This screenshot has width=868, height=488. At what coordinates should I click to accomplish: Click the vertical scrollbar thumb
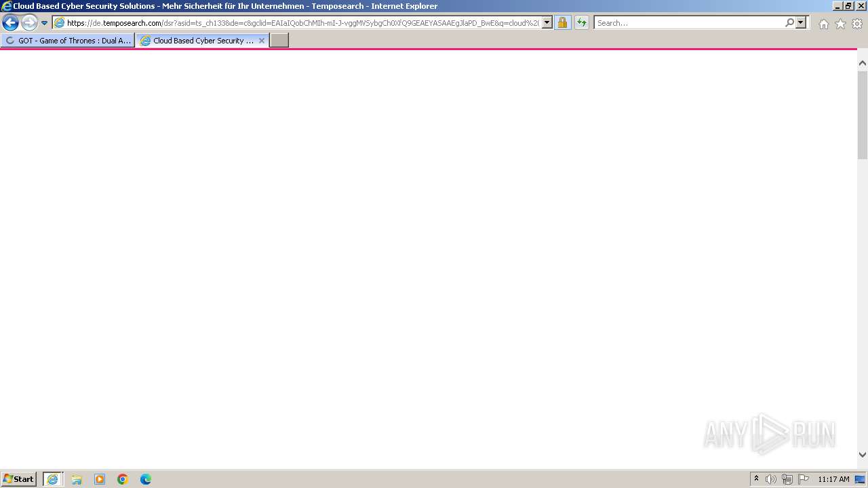pyautogui.click(x=863, y=114)
